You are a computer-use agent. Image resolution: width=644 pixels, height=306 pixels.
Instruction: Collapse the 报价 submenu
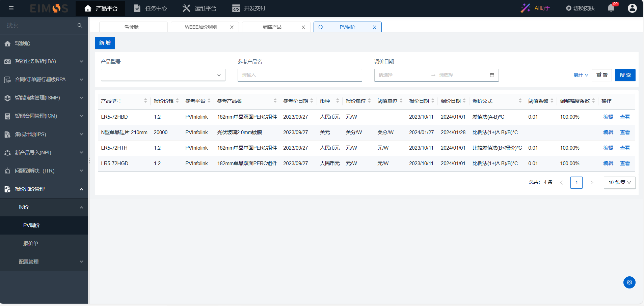(x=44, y=207)
